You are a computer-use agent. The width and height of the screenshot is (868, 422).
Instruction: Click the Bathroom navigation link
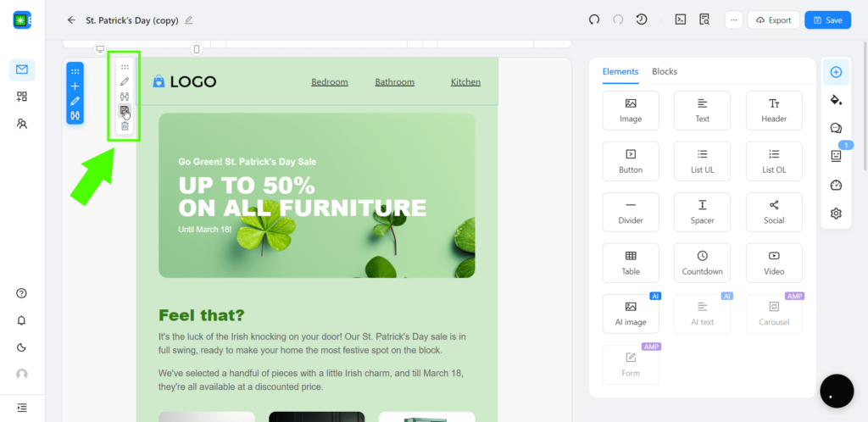click(x=395, y=82)
